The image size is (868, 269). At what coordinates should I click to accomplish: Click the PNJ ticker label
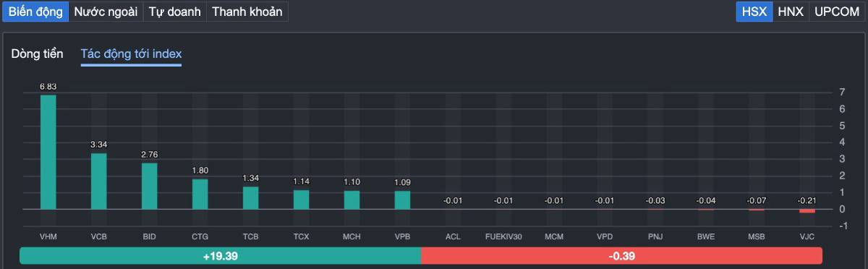coord(655,236)
